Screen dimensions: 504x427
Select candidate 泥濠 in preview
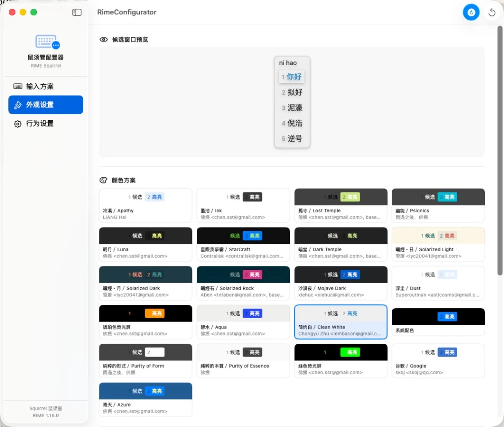(291, 108)
